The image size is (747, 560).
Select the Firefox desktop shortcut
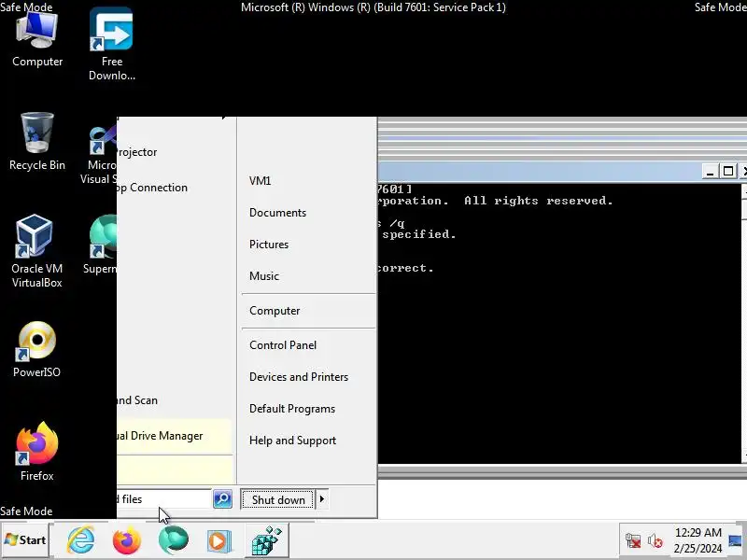click(36, 452)
